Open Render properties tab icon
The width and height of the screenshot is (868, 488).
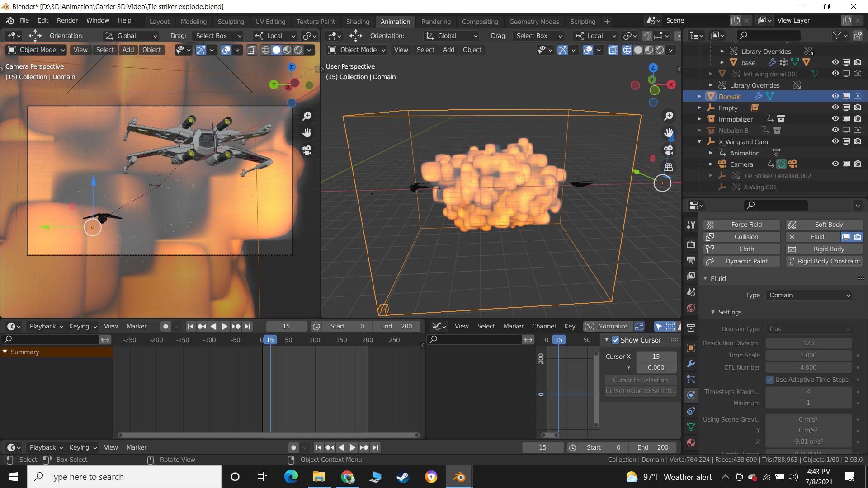coord(691,244)
